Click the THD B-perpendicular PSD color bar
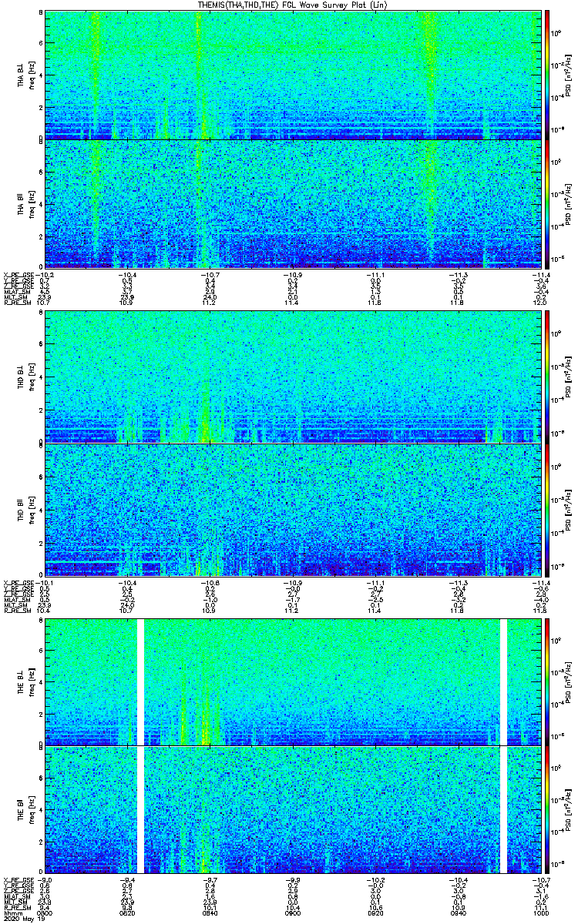 (547, 377)
